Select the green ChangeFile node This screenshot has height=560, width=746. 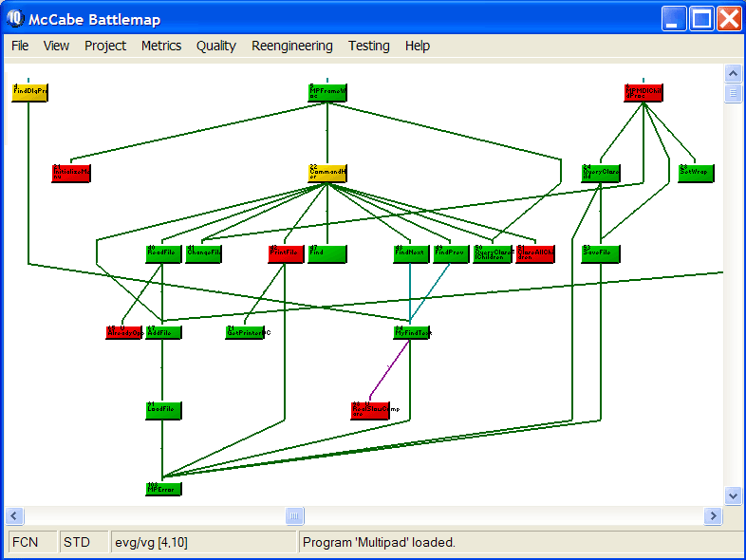(203, 254)
